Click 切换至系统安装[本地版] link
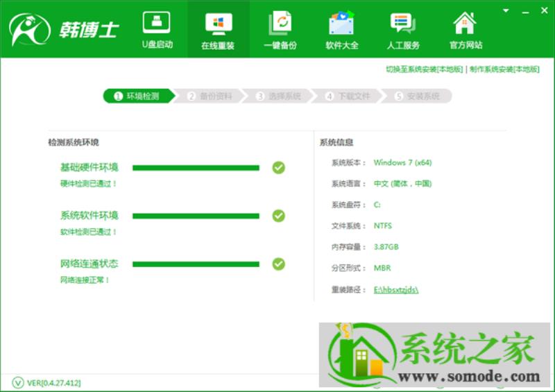 click(x=424, y=69)
